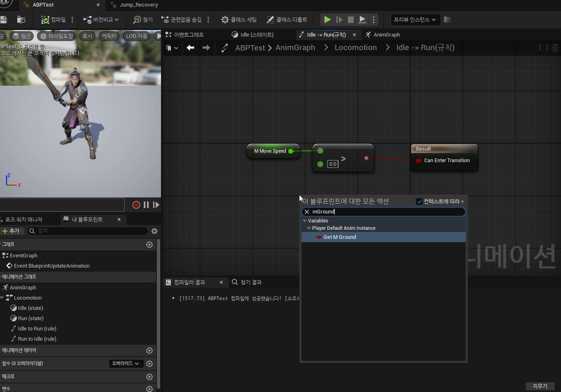Open the 캐릭터 character viewport menu
The width and height of the screenshot is (561, 392).
tap(109, 36)
